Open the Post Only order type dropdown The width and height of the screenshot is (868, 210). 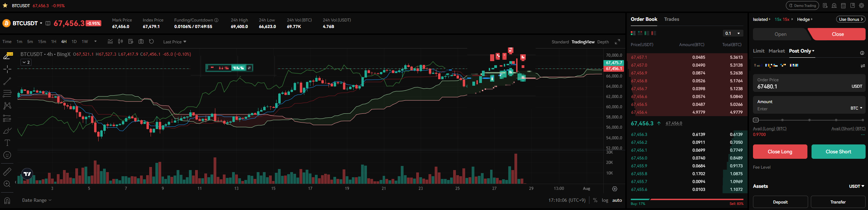(802, 51)
